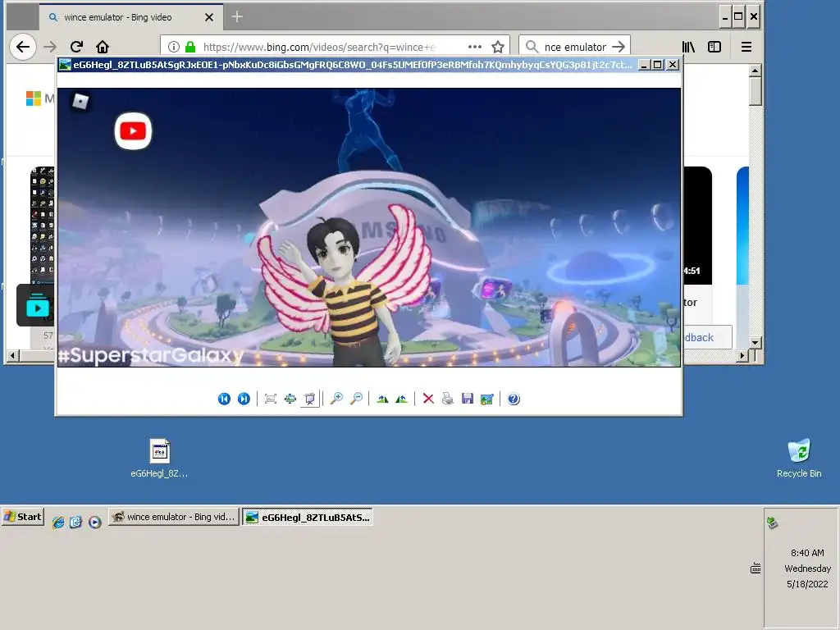This screenshot has height=630, width=840.
Task: Zoom out of the picture
Action: [356, 399]
